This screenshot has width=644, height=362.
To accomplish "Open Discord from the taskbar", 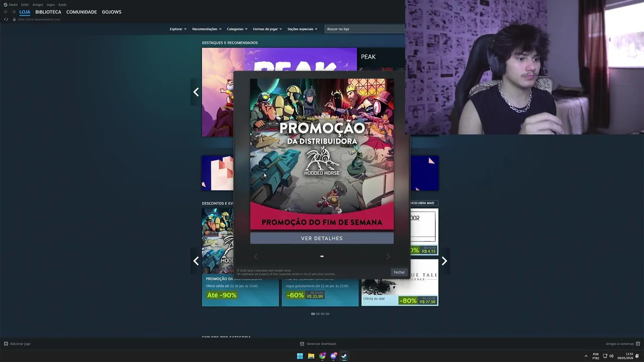I will click(333, 356).
